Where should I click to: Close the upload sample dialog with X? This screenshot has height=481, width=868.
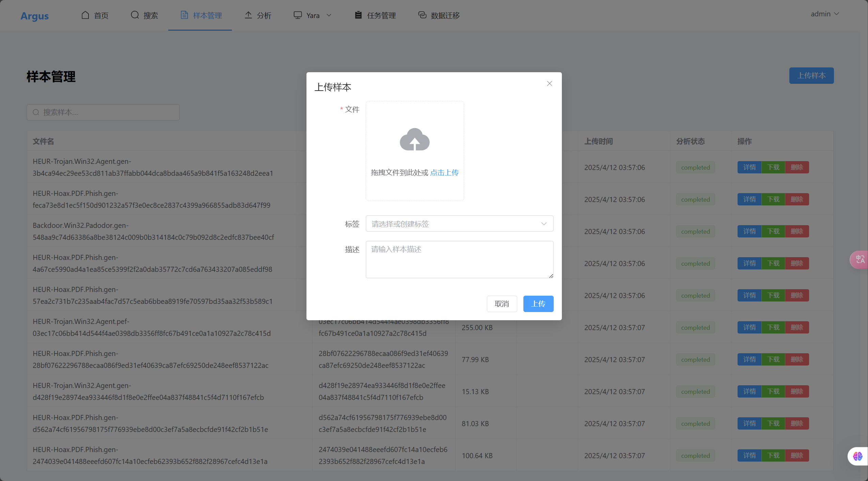[549, 83]
